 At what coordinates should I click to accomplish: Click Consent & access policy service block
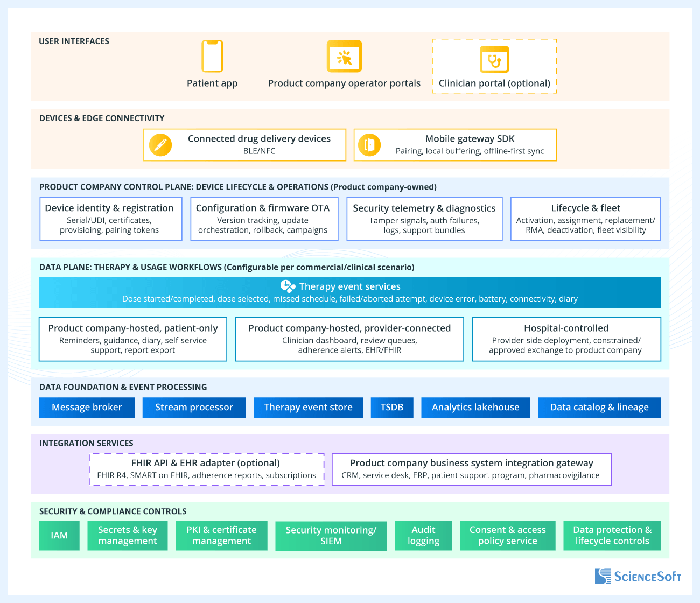[x=508, y=536]
